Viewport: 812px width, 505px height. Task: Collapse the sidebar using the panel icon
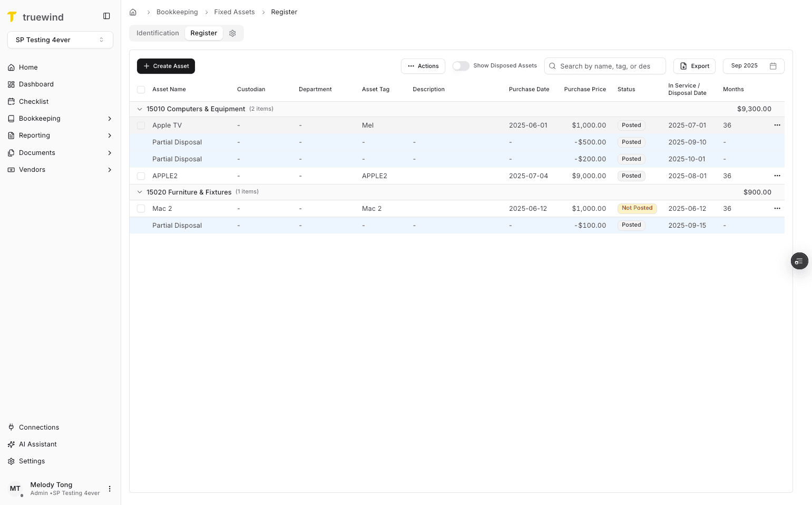106,16
